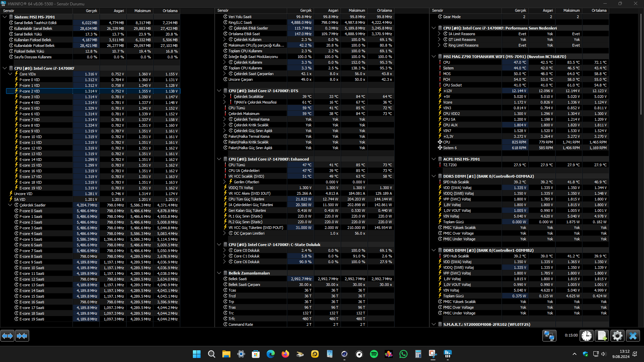Expand the Çekirdek Sıcaklıklar node
This screenshot has height=362, width=644.
click(x=225, y=97)
